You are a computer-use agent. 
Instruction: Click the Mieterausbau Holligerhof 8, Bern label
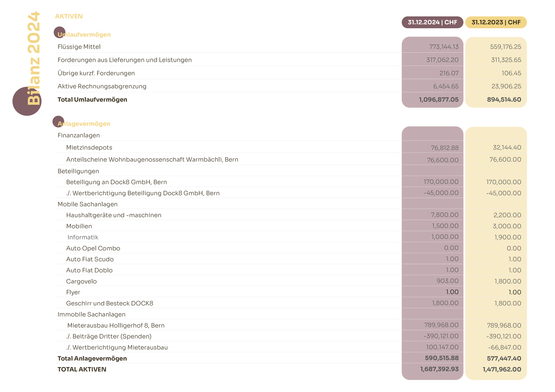pos(116,326)
